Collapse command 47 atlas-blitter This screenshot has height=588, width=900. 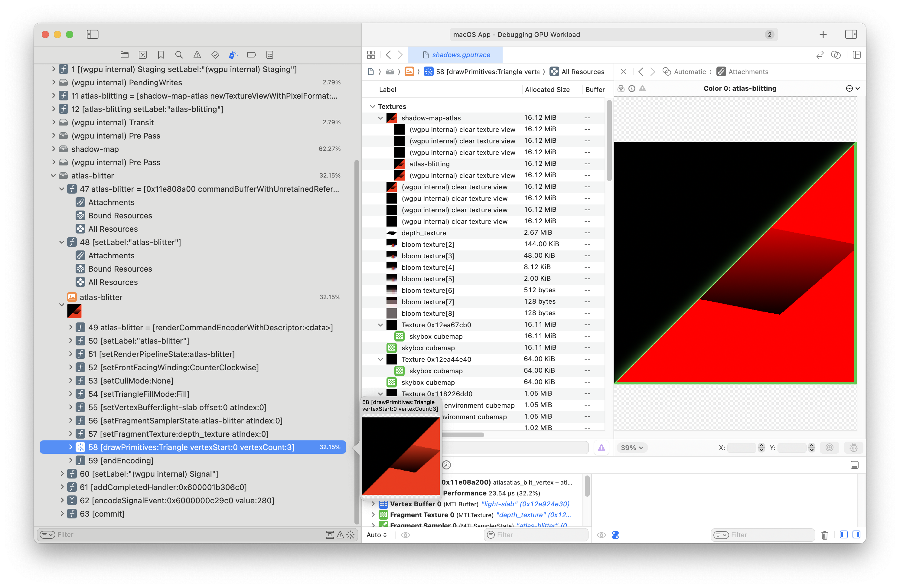(x=62, y=189)
